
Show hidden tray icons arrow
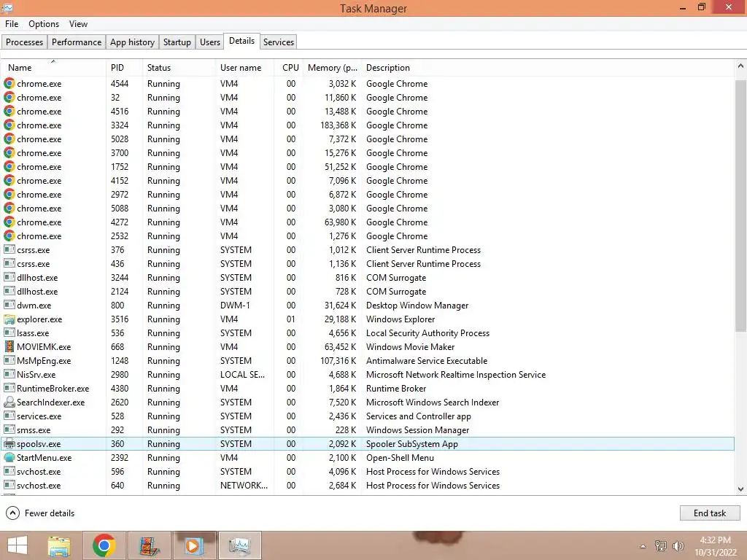tap(643, 546)
